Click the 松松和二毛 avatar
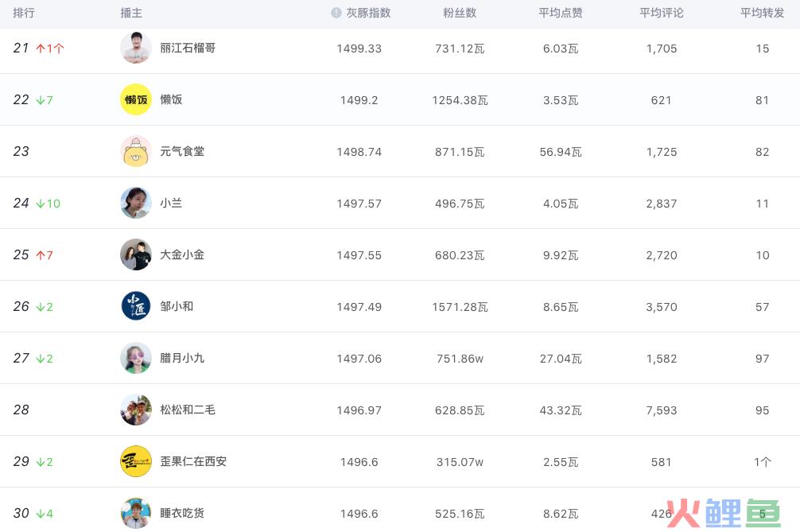 [136, 410]
